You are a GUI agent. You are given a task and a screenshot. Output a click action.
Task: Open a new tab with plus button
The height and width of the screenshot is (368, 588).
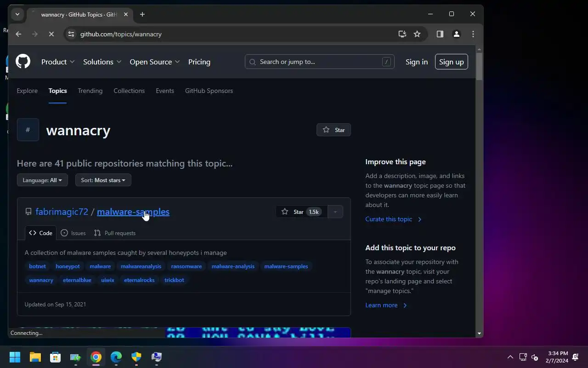coord(142,14)
